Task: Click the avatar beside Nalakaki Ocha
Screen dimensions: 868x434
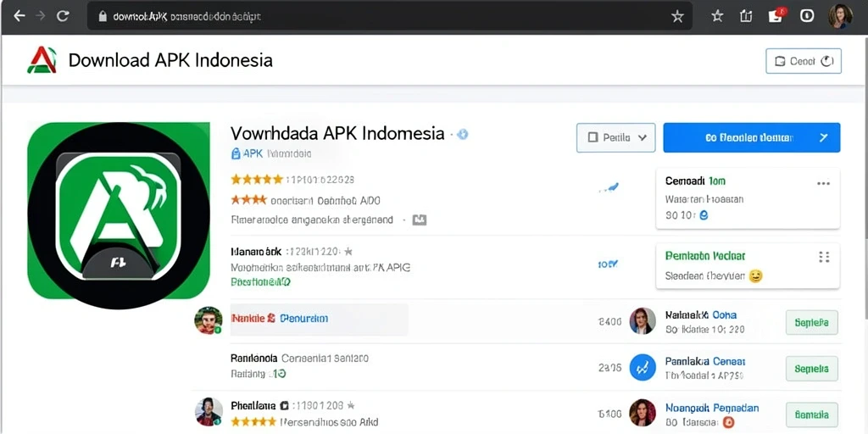Action: tap(643, 321)
